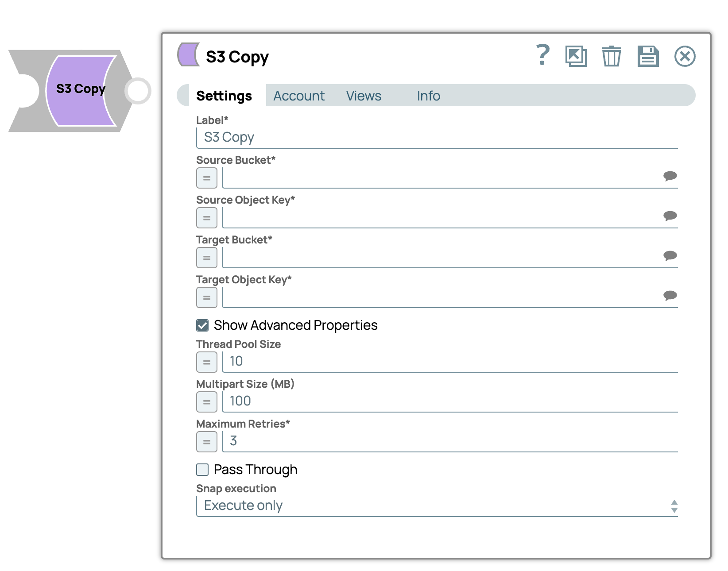Toggle expression mode for Source Bucket
The image size is (728, 571).
[206, 178]
